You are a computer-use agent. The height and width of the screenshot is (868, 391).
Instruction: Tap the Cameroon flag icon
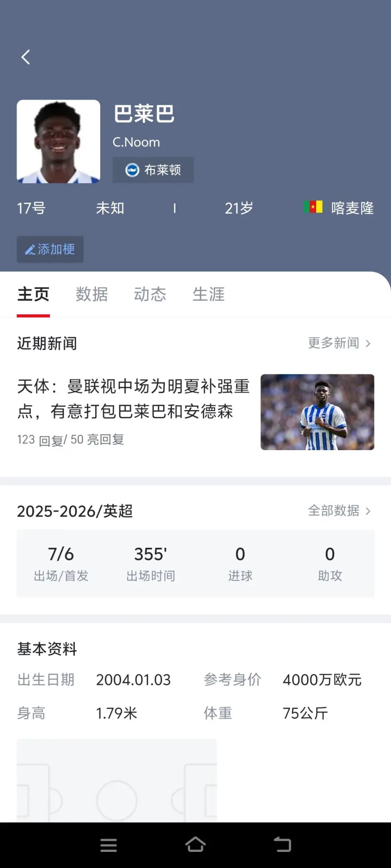[x=313, y=207]
